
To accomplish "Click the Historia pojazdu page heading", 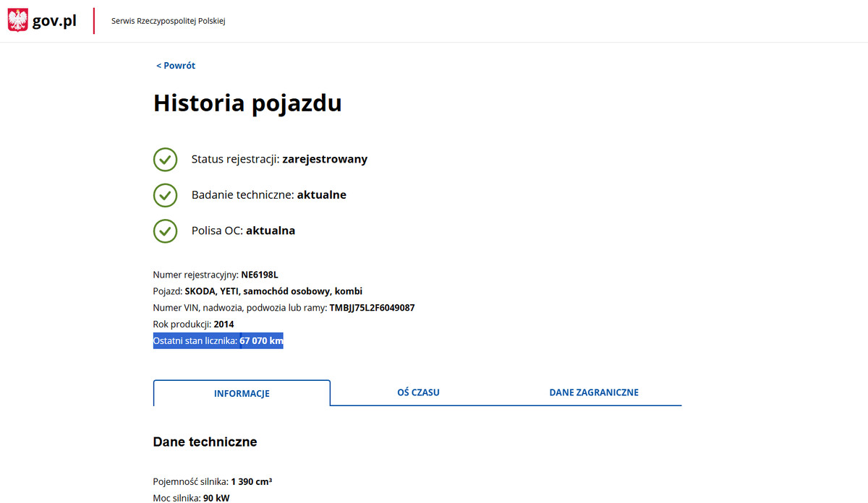I will click(247, 103).
